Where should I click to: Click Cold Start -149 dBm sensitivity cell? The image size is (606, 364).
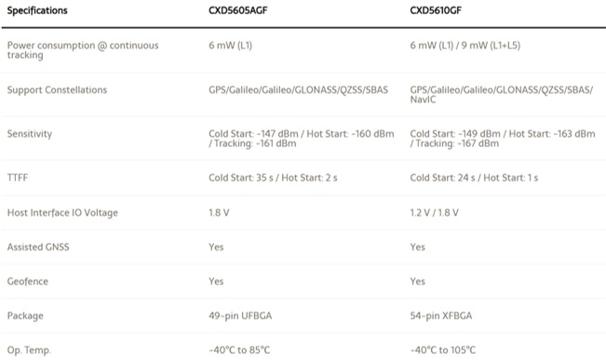503,139
